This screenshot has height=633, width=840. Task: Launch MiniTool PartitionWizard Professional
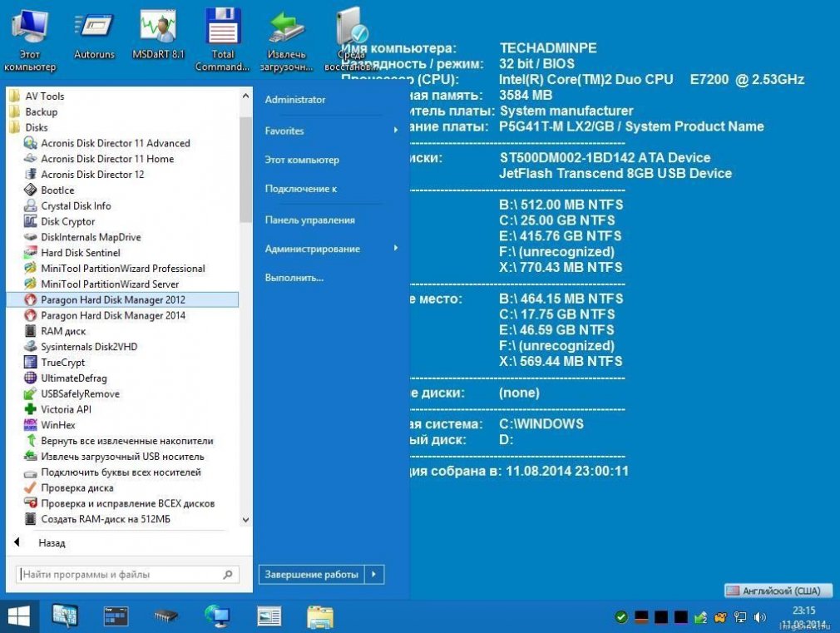tap(123, 269)
